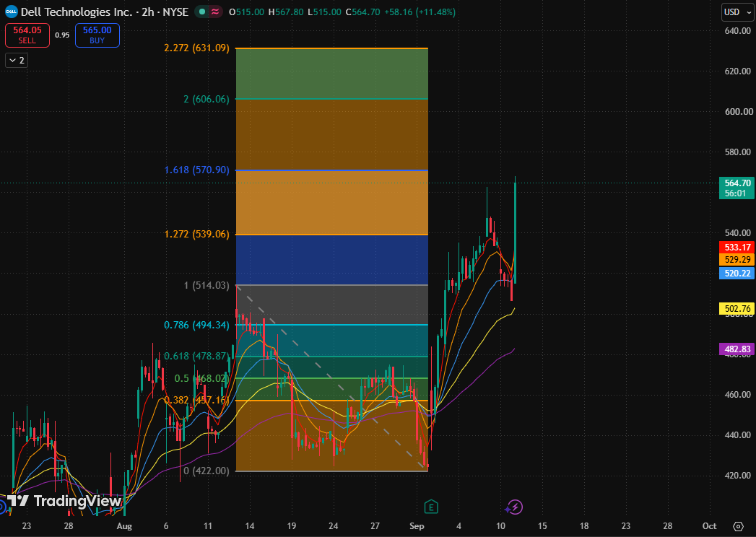Click the 600.00 price scale label
This screenshot has height=537, width=756.
738,111
